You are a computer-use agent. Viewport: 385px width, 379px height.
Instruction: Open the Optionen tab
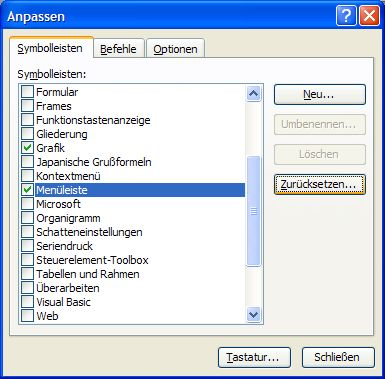(x=175, y=49)
